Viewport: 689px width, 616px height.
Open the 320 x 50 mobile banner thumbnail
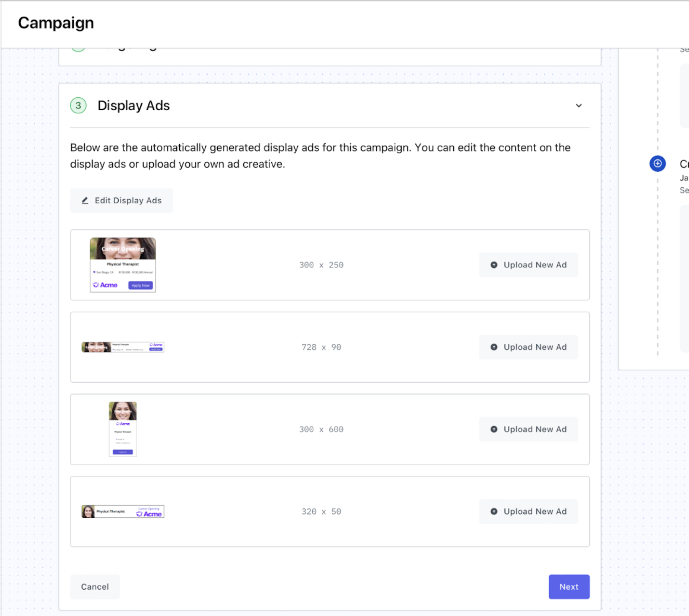(123, 511)
